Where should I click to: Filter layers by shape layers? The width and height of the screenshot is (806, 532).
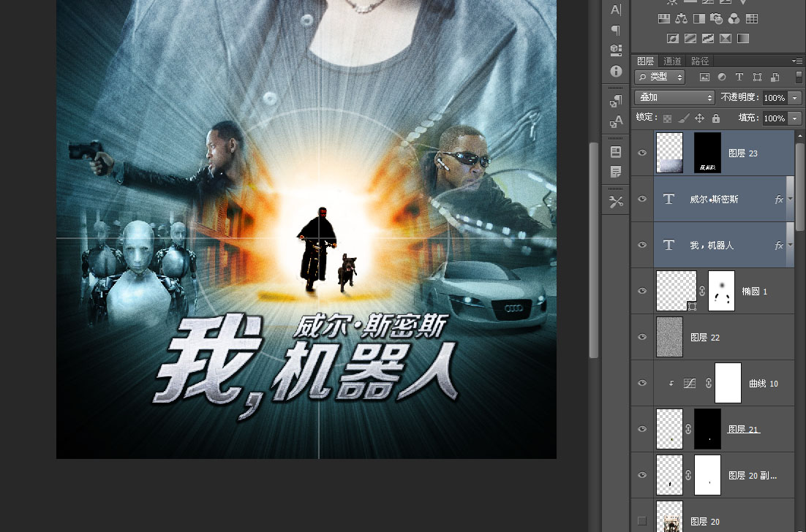tap(757, 77)
